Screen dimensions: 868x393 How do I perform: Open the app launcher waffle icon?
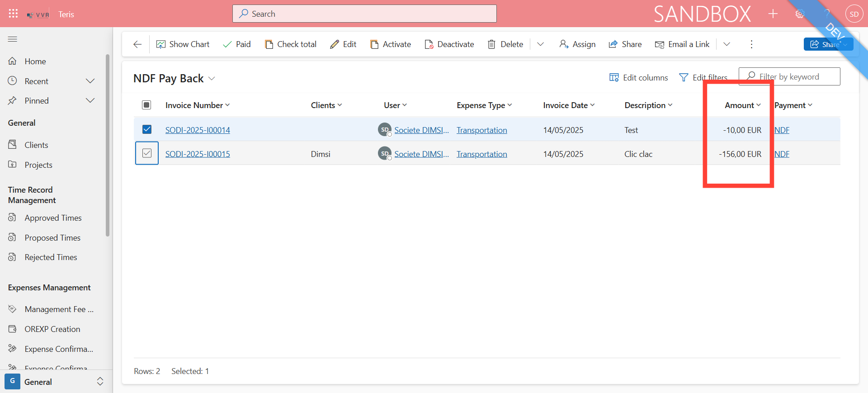[13, 14]
